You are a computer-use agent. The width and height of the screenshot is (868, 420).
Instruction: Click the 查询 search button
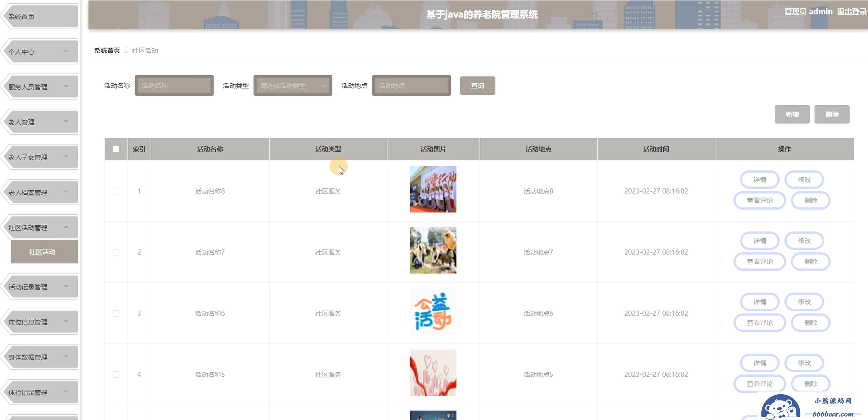[x=477, y=86]
